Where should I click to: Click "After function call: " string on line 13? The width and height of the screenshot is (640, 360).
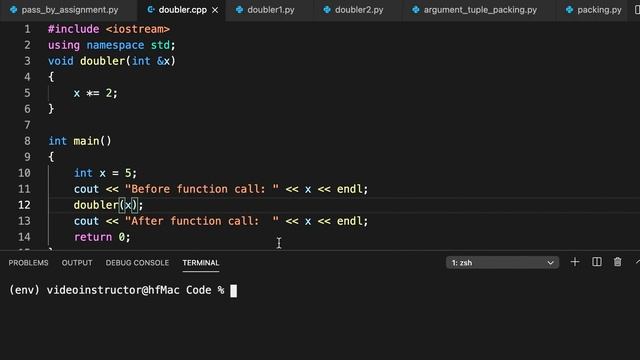(202, 221)
